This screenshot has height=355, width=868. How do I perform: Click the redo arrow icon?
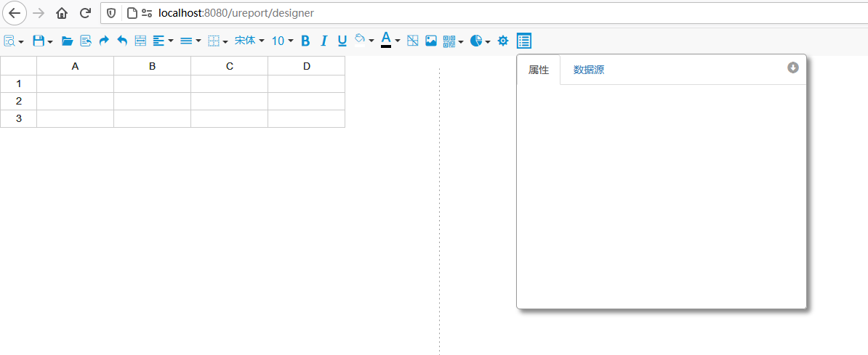tap(104, 41)
